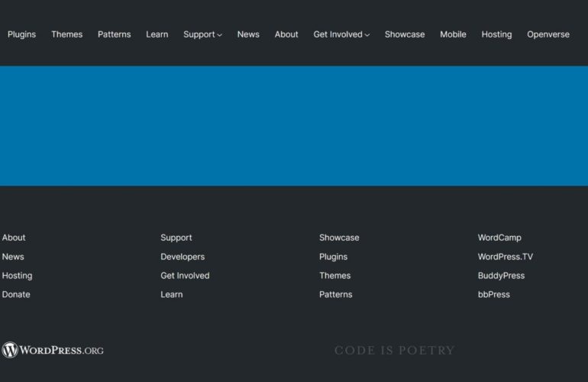The width and height of the screenshot is (588, 382).
Task: Open the Get Involved footer link
Action: click(x=186, y=276)
